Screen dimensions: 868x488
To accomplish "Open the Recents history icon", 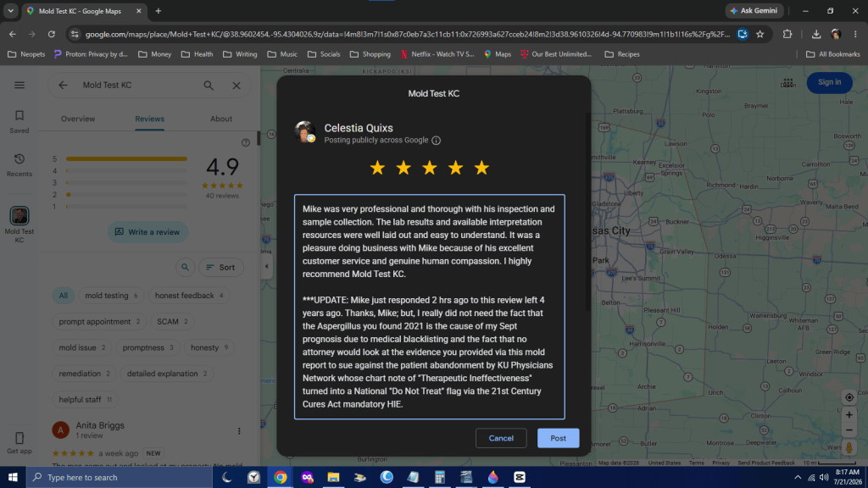I will click(x=19, y=165).
